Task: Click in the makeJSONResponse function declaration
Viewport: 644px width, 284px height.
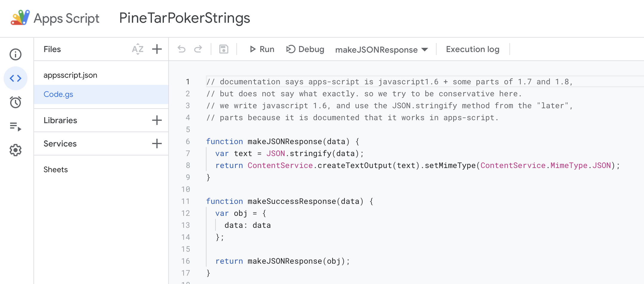Action: tap(283, 141)
